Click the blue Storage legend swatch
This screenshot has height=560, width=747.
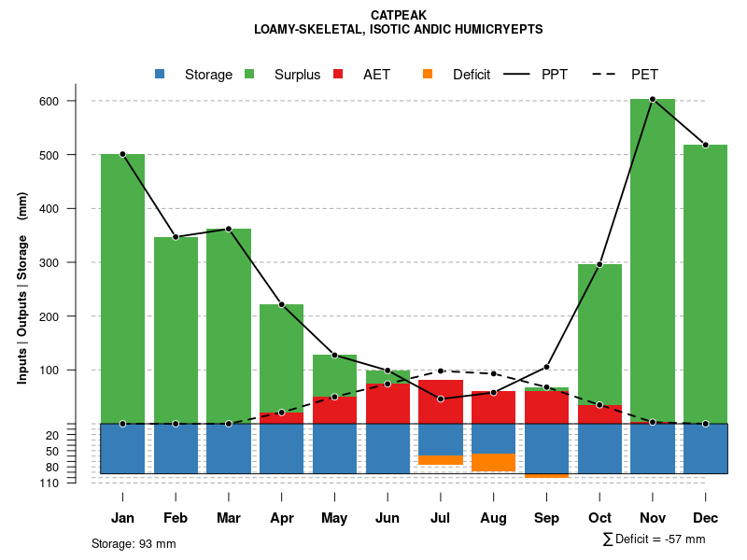[160, 74]
